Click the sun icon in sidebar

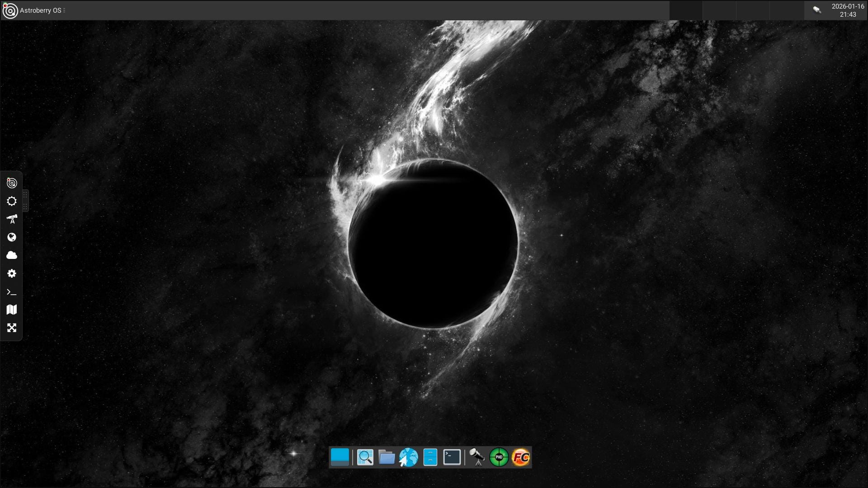(x=12, y=201)
